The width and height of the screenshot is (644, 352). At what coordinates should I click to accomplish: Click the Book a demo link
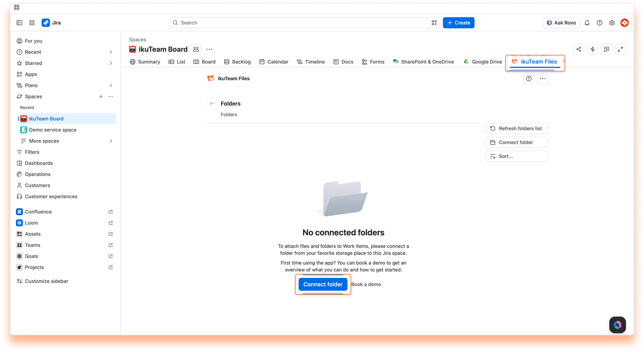[366, 284]
